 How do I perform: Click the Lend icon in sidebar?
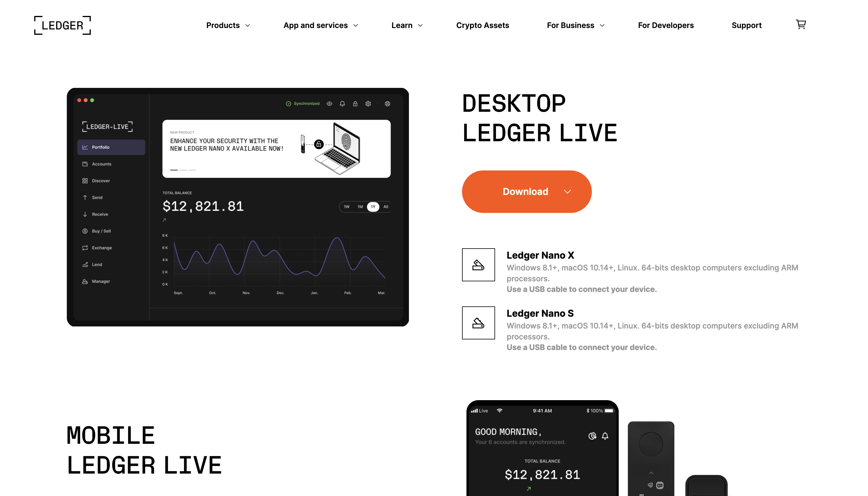[85, 264]
